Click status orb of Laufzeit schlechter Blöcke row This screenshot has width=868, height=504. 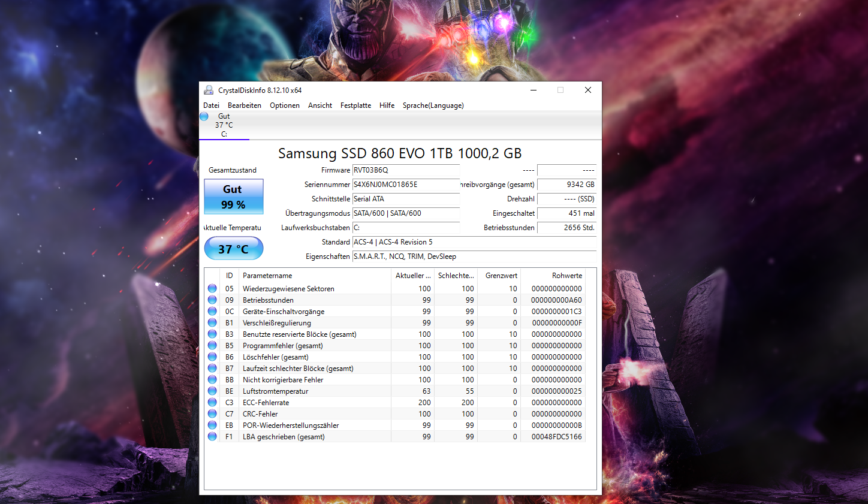click(212, 368)
